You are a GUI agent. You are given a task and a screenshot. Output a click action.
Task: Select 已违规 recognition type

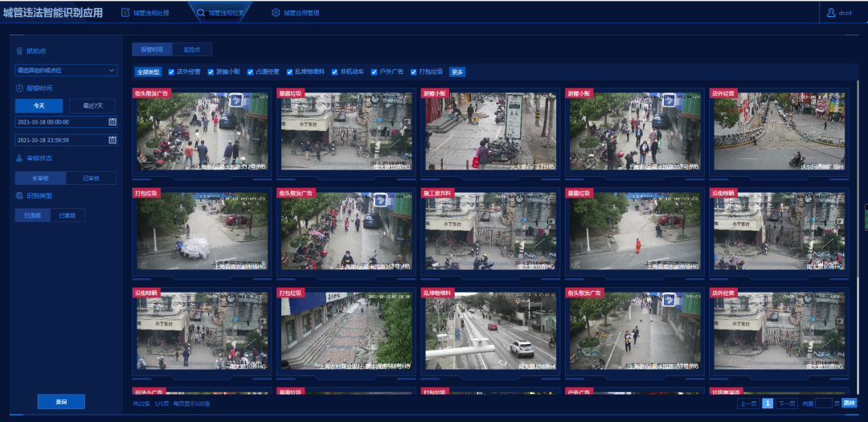(33, 215)
